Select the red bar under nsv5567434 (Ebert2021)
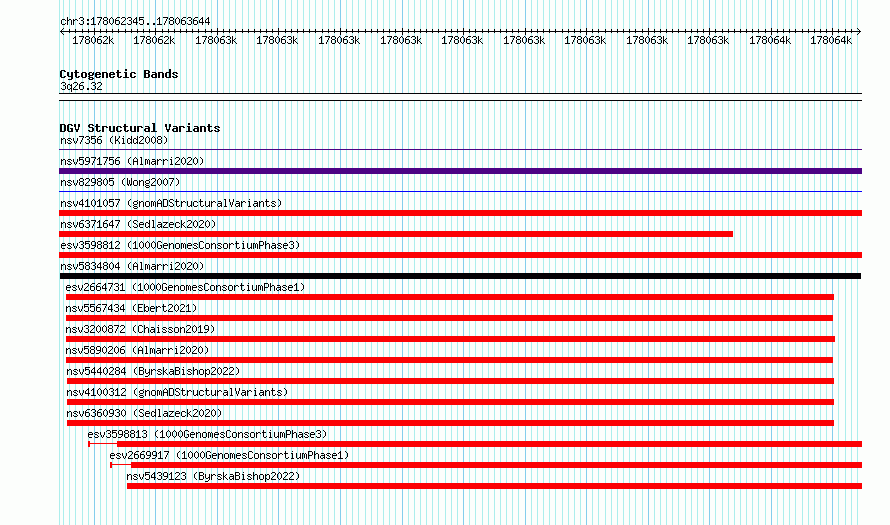Viewport: 890px width, 525px height. tap(449, 318)
